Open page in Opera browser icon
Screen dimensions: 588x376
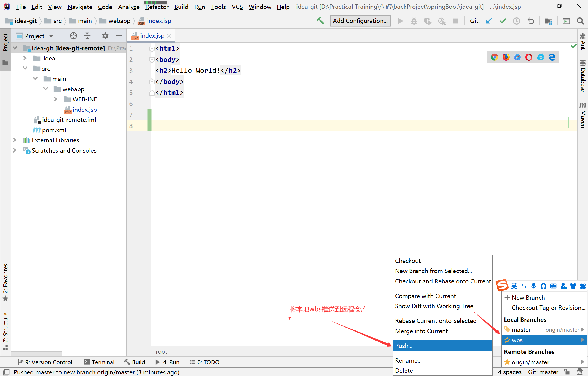(529, 57)
